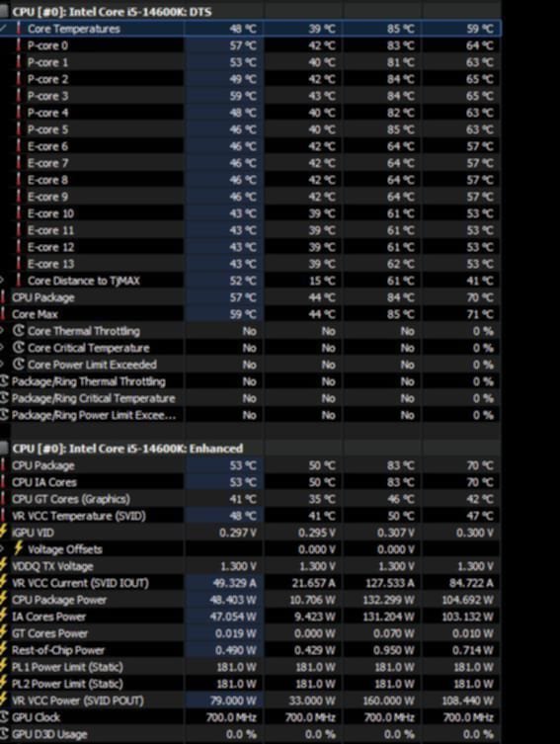
Task: Click clock icon beside GPU Clock row
Action: coord(4,717)
